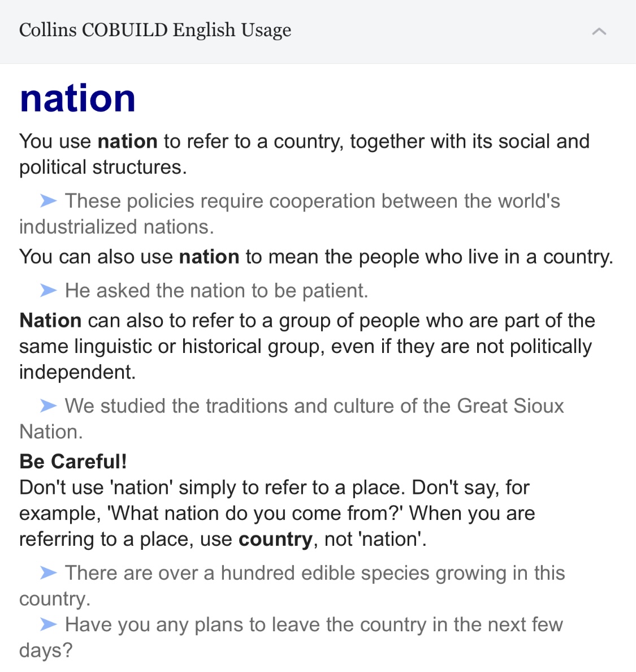Click bold Nation starting the linguistic group definition

(50, 321)
